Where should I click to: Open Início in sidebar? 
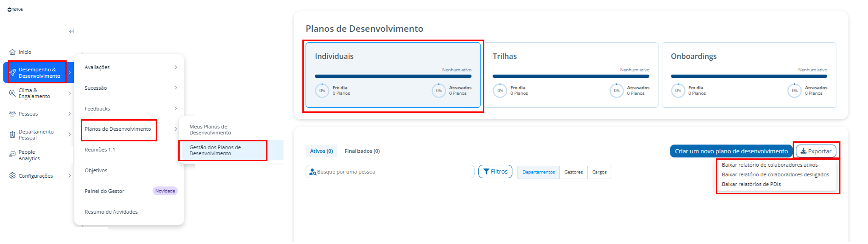(25, 52)
